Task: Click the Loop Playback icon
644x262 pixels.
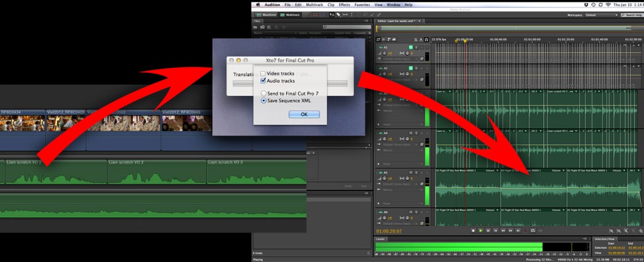Action: tap(532, 231)
